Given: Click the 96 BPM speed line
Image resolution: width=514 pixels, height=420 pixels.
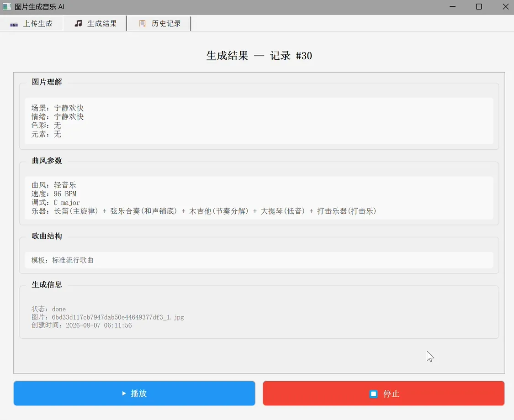Looking at the screenshot, I should [x=54, y=194].
